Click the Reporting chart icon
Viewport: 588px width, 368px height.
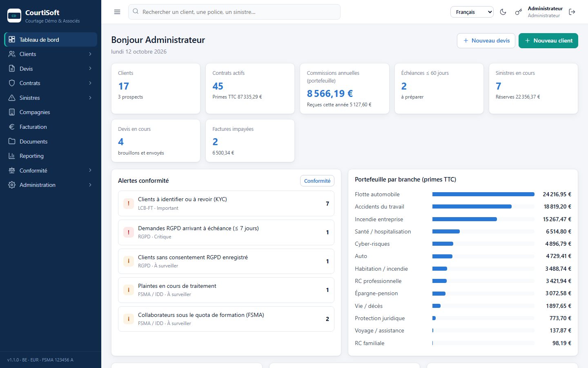click(x=12, y=156)
